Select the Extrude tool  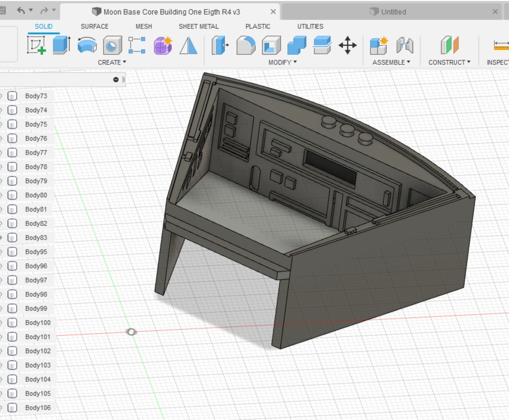pyautogui.click(x=61, y=45)
